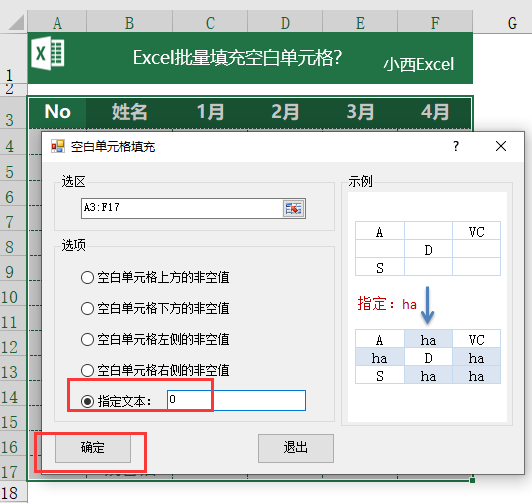Select the 指定文本 radio button

pyautogui.click(x=88, y=402)
